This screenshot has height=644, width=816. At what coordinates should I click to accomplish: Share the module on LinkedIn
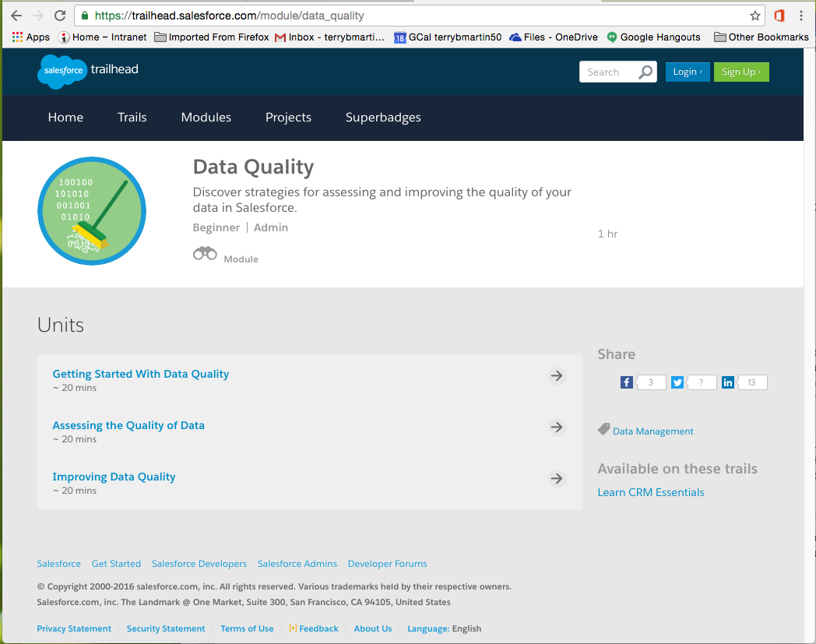(x=727, y=382)
